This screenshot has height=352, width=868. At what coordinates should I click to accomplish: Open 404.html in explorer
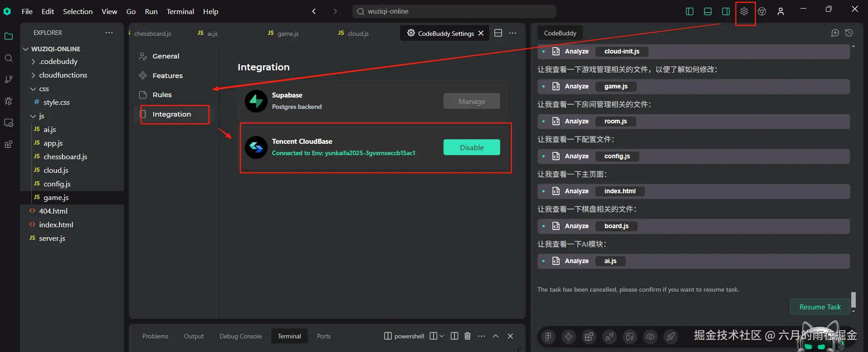coord(72,211)
